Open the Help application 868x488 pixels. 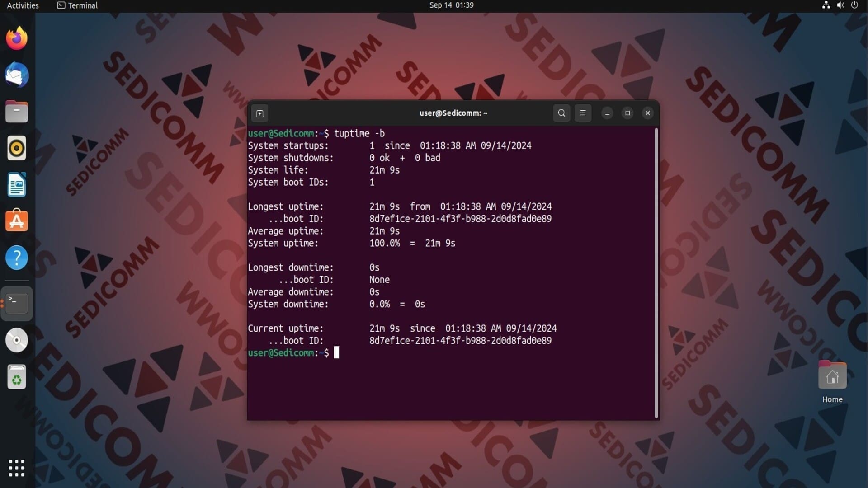click(17, 258)
